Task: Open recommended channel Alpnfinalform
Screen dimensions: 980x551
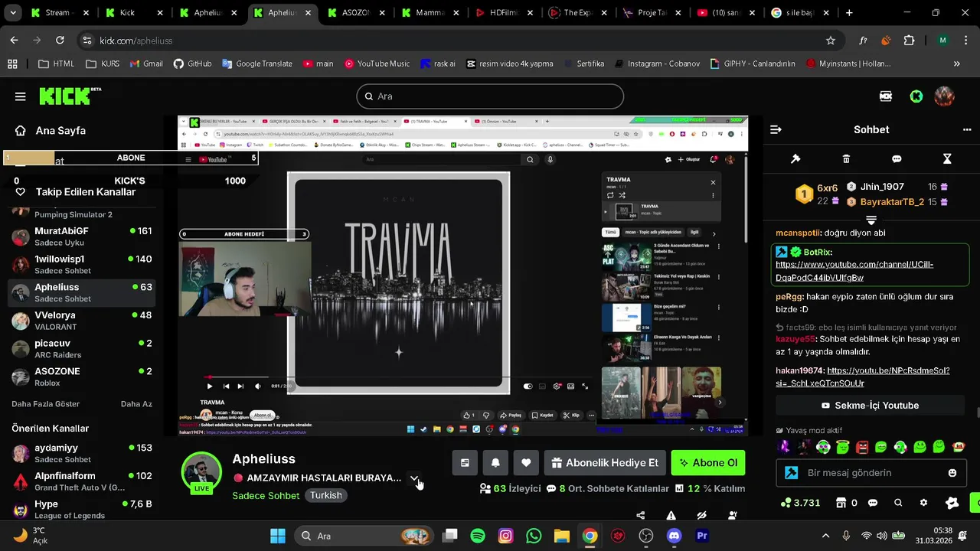Action: tap(82, 481)
